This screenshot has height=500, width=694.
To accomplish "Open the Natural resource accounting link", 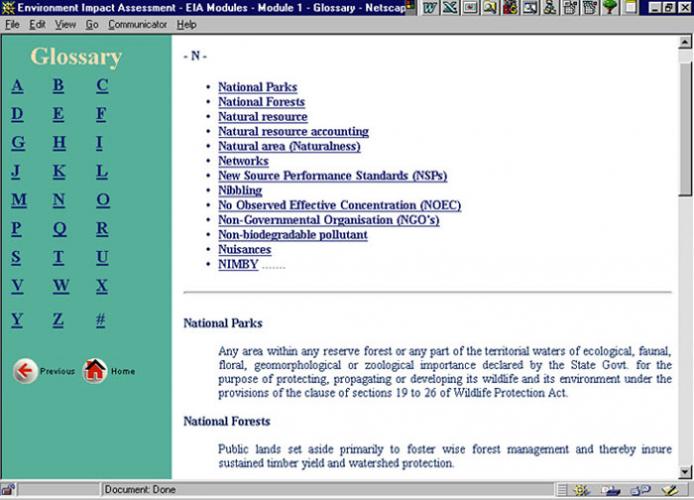I will (x=293, y=131).
